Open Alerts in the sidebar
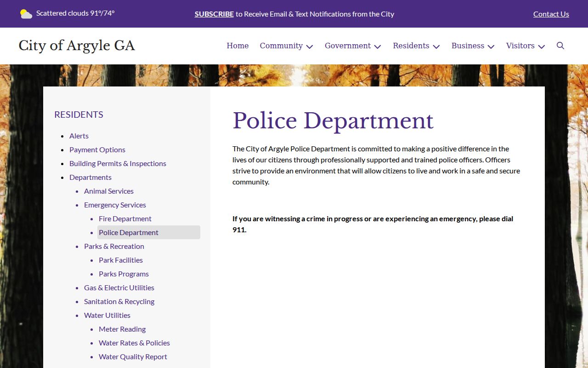Image resolution: width=588 pixels, height=368 pixels. click(x=79, y=136)
